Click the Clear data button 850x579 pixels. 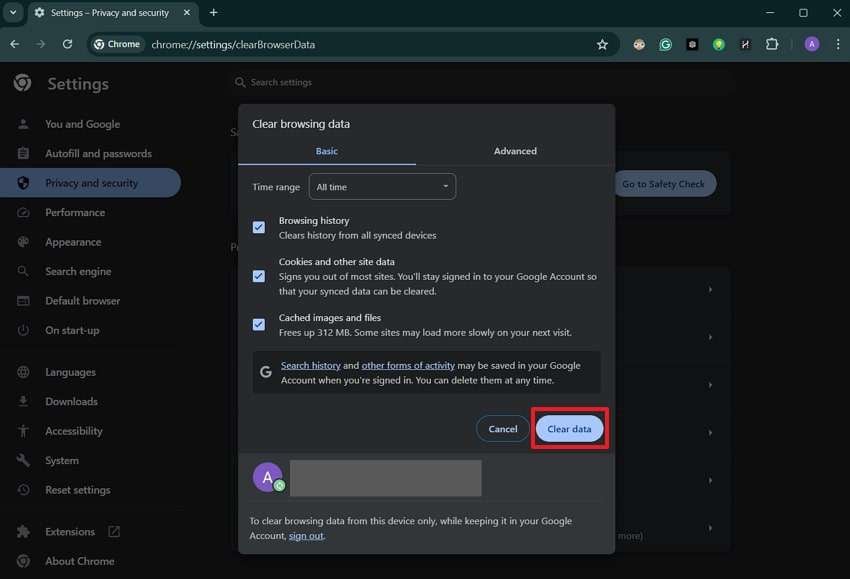tap(569, 429)
